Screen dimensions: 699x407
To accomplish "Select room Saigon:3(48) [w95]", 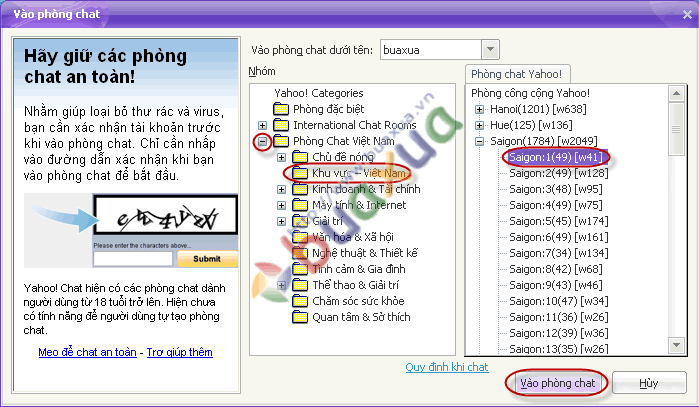I will (555, 189).
